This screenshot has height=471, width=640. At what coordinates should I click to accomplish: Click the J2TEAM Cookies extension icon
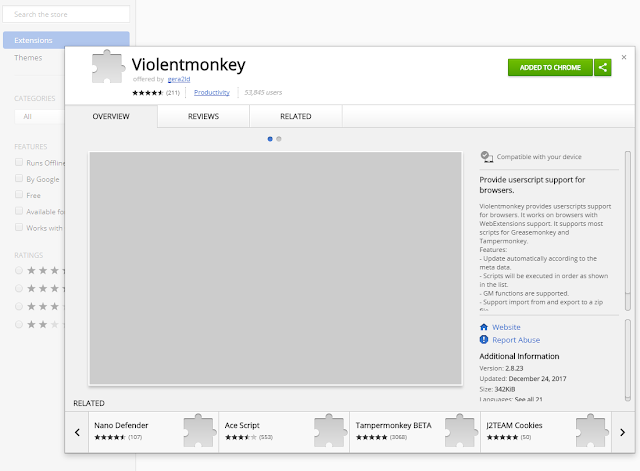pos(591,431)
